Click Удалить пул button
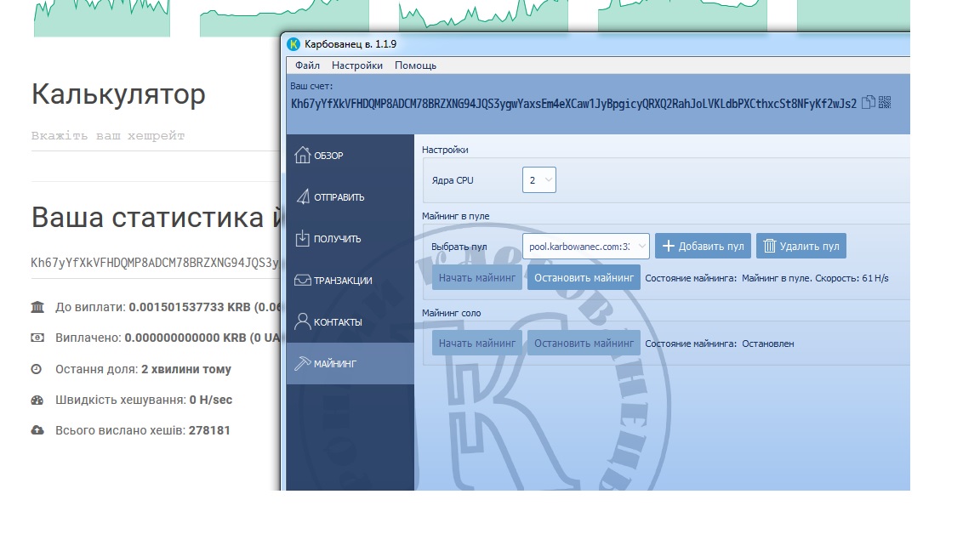Viewport: 980px width, 551px height. click(x=801, y=246)
